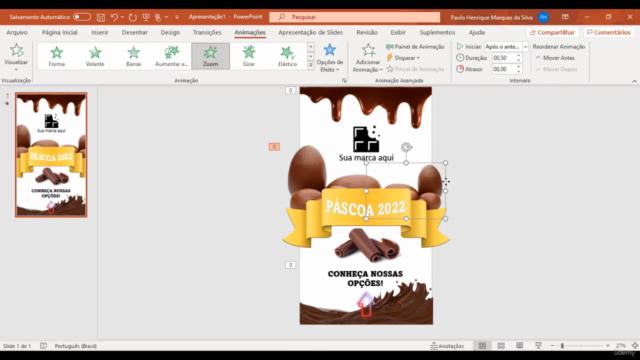The height and width of the screenshot is (360, 640).
Task: Open the Arquivo menu
Action: click(x=17, y=32)
